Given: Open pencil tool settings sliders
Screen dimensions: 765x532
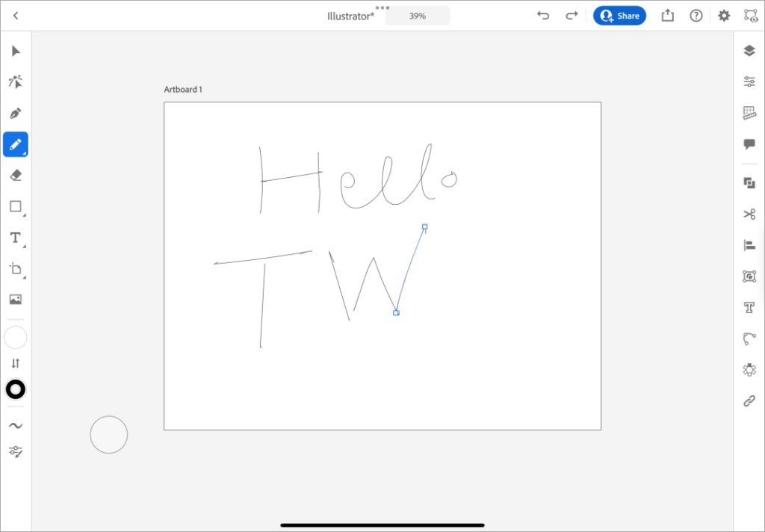Looking at the screenshot, I should point(16,451).
